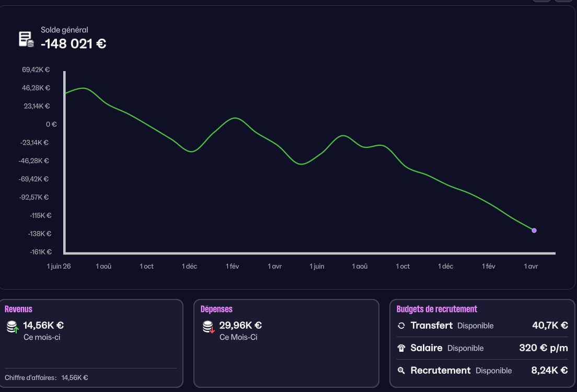Click the Dépenses coins icon with red arrow
The height and width of the screenshot is (392, 577).
coord(209,327)
